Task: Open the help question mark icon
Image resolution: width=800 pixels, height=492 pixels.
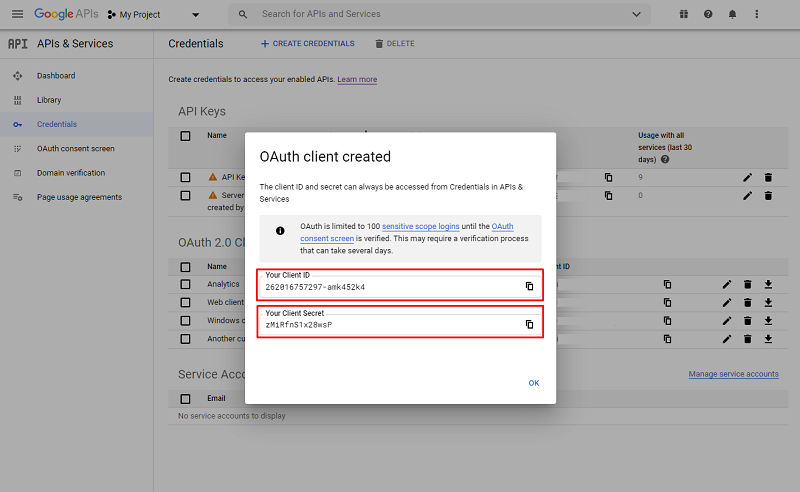Action: (x=708, y=14)
